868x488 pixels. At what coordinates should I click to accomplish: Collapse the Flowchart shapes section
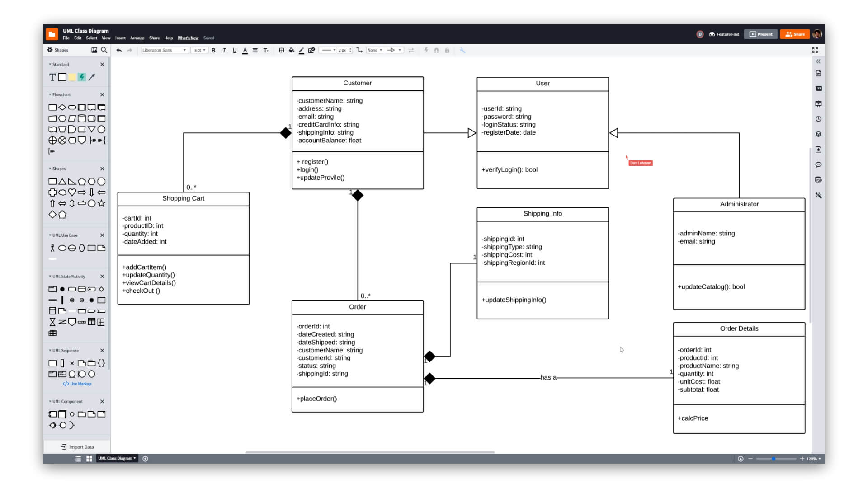50,94
